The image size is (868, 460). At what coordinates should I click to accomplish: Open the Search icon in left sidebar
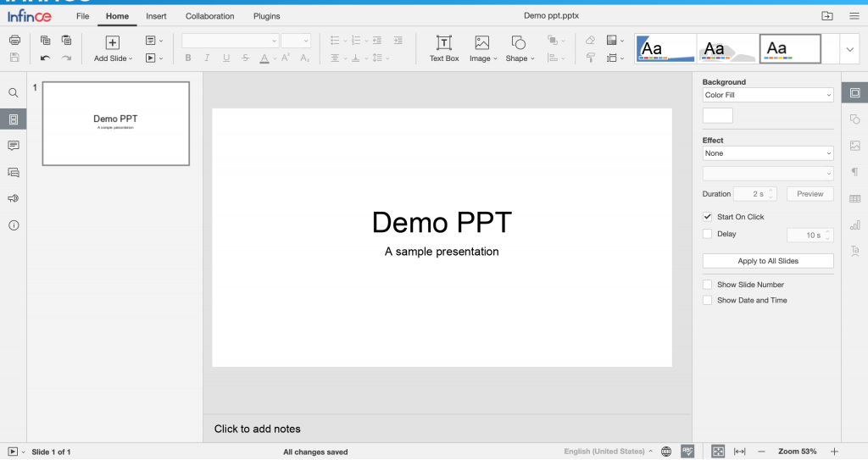tap(14, 92)
